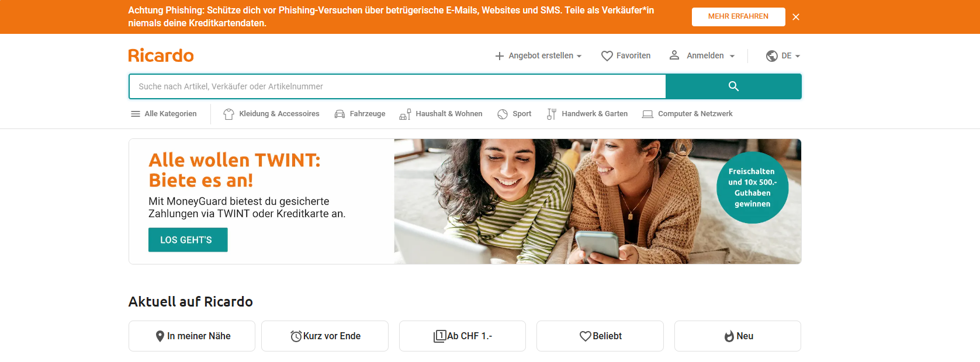Click the Handwerk & Garten tools icon
Image resolution: width=980 pixels, height=362 pixels.
click(551, 114)
